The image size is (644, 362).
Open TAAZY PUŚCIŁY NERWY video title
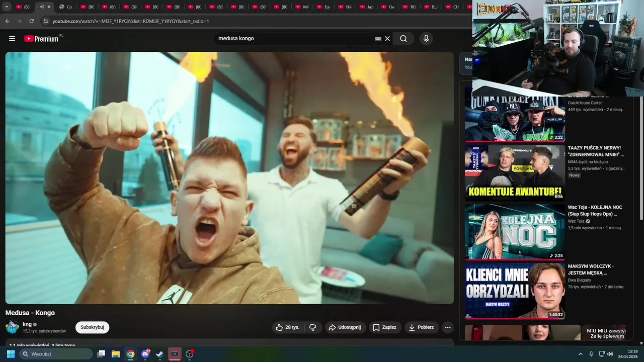click(596, 151)
